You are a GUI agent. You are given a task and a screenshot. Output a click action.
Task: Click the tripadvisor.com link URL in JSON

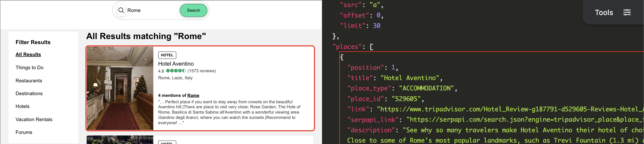[x=510, y=109]
